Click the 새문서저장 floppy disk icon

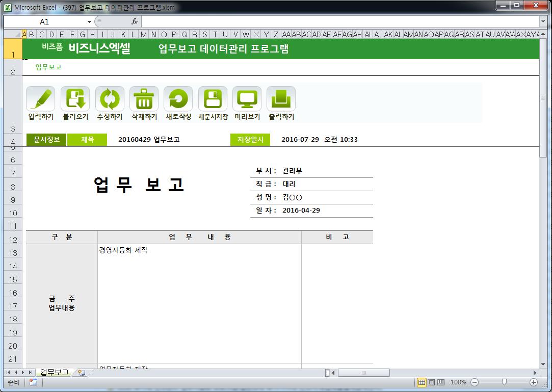[x=213, y=99]
